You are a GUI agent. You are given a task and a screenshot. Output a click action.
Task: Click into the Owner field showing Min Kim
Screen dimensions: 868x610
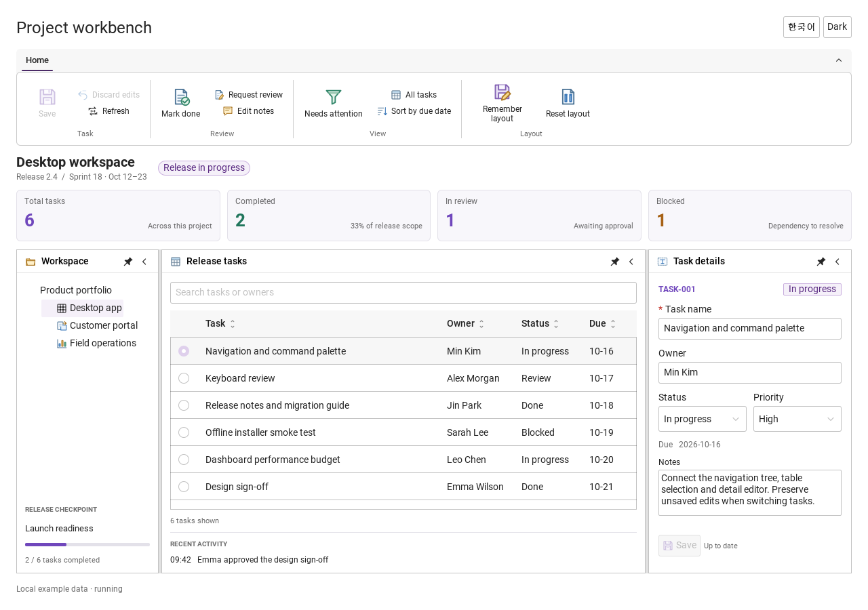pyautogui.click(x=750, y=373)
